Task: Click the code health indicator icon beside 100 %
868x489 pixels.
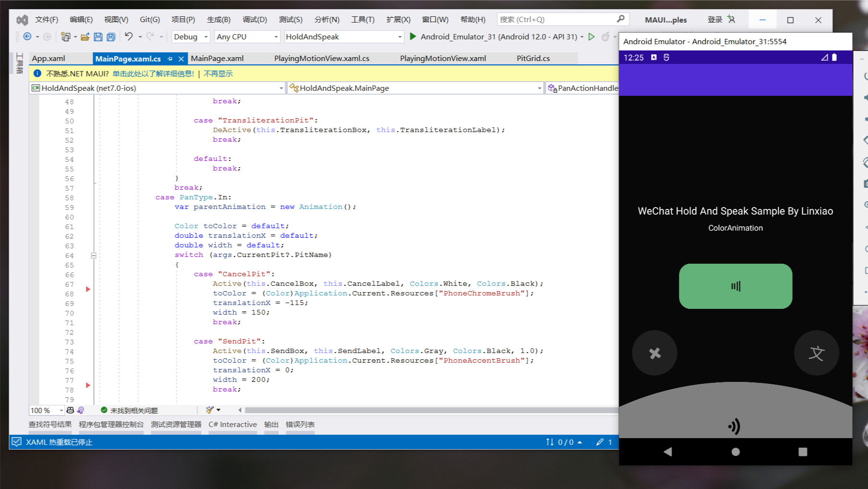Action: (x=71, y=410)
